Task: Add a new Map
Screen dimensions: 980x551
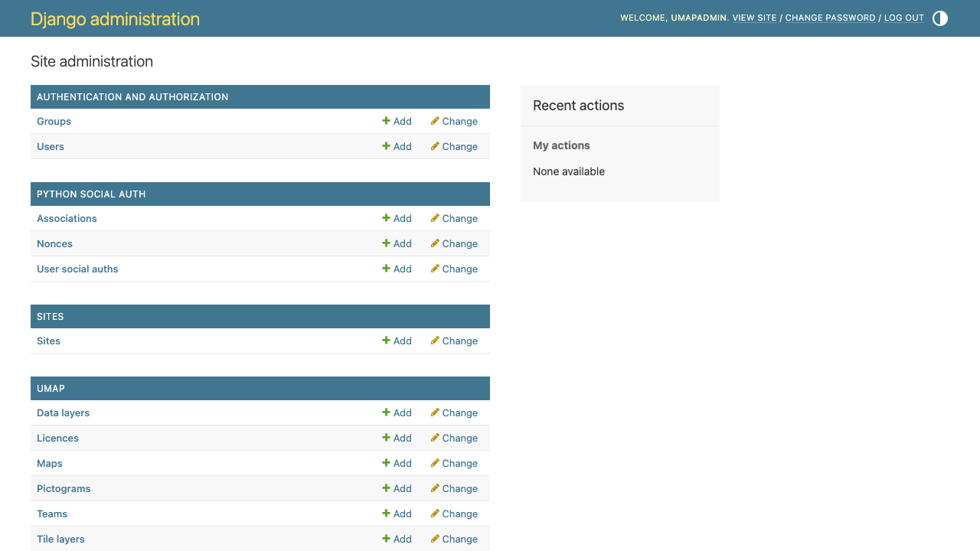Action: tap(397, 463)
